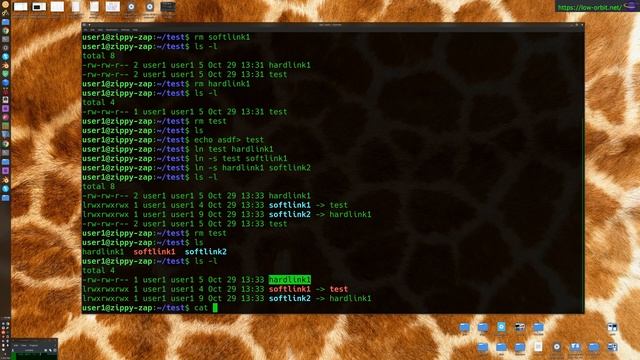
Task: Open the blue sphere icon in the dock
Action: 5,82
